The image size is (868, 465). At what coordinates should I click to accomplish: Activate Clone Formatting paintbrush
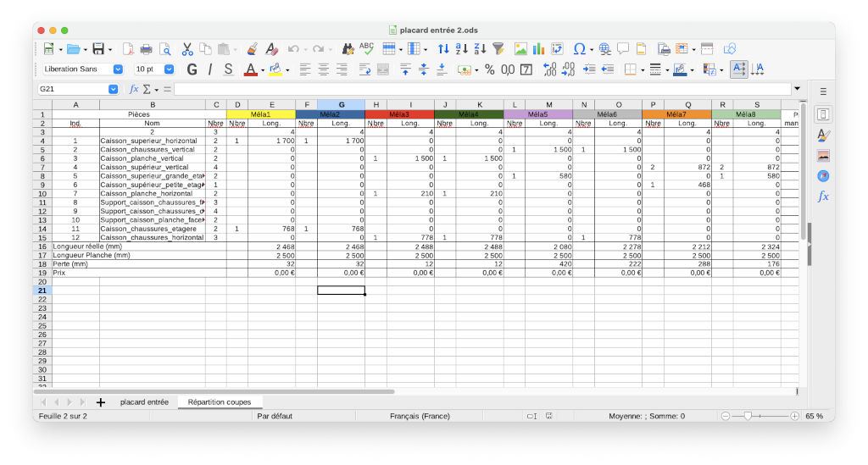click(x=253, y=49)
